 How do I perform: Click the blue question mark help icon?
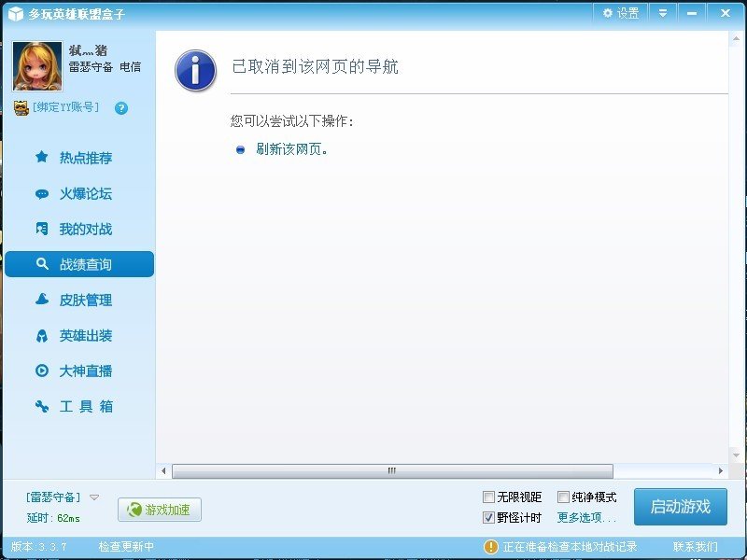coord(120,108)
